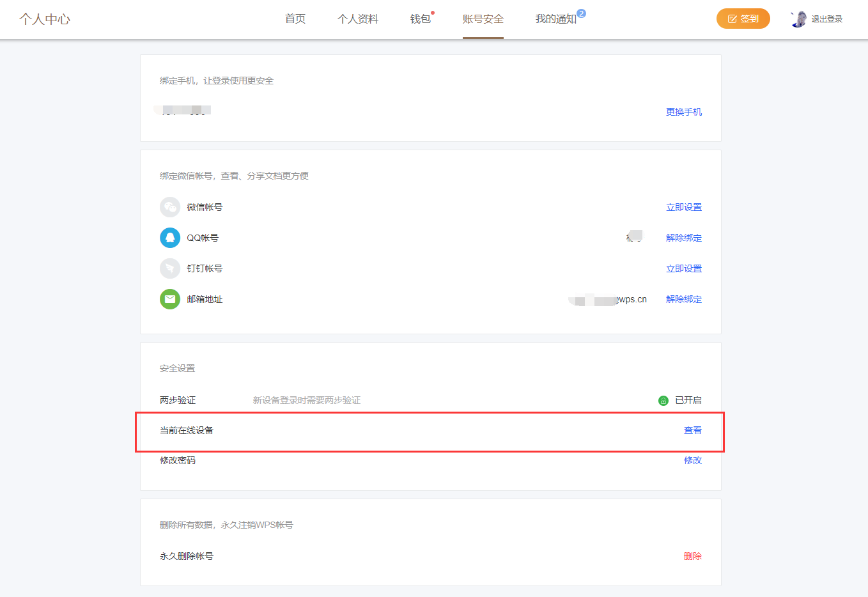Click the 邮箱地址 label

205,299
